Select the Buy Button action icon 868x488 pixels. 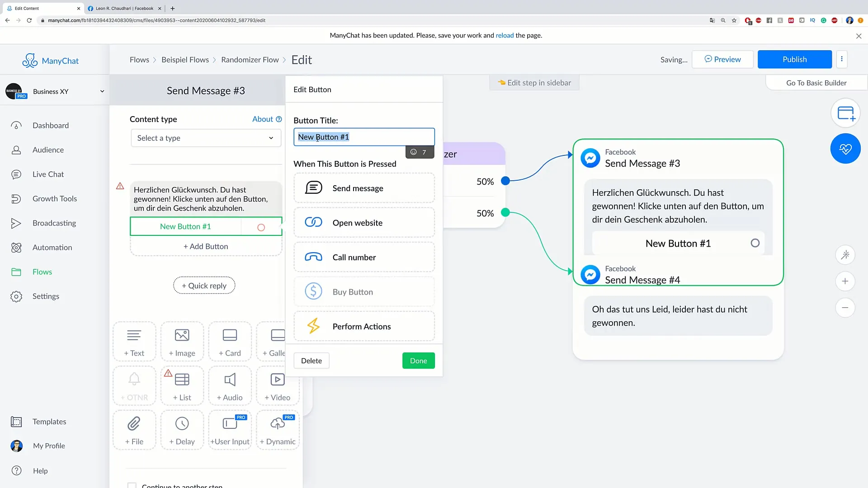pos(313,291)
